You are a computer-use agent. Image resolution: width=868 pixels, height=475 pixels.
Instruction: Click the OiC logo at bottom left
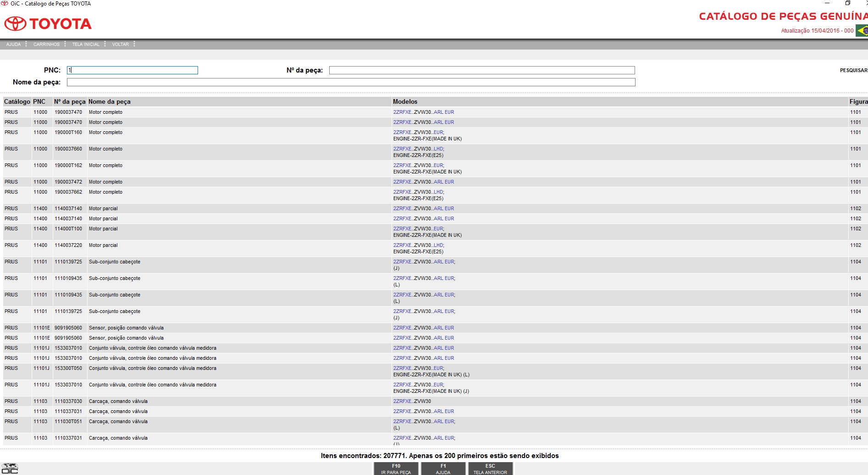10,469
